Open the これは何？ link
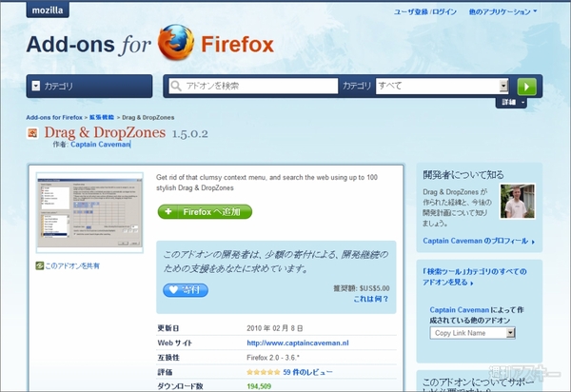The width and height of the screenshot is (571, 392). pyautogui.click(x=371, y=299)
